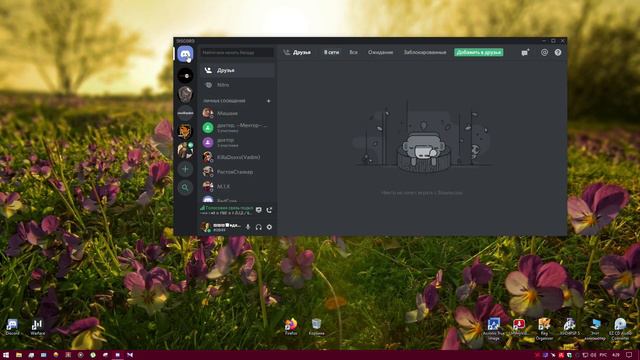Open the purple Visual Studio taskbar icon
The width and height of the screenshot is (640, 360).
tap(130, 355)
